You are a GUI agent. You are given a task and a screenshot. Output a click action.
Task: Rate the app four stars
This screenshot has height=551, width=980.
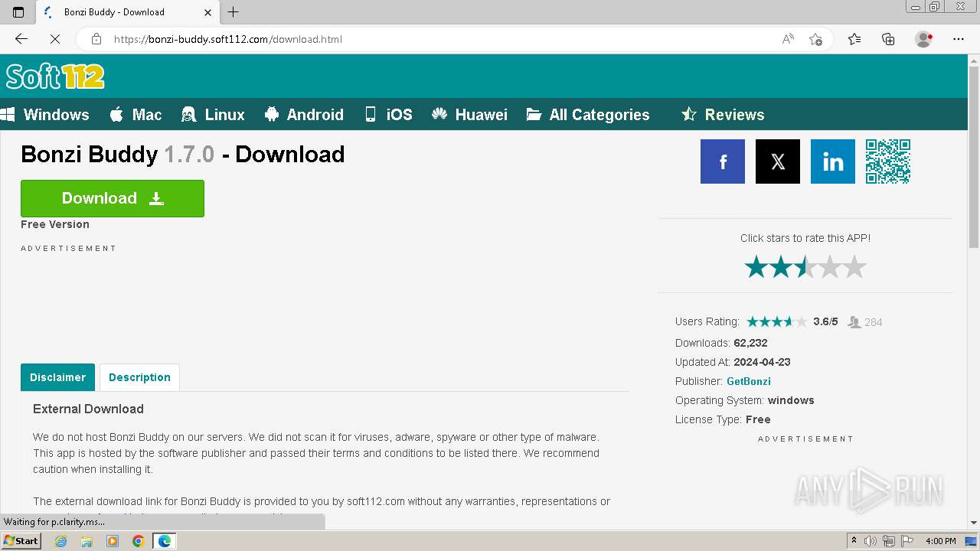tap(830, 267)
